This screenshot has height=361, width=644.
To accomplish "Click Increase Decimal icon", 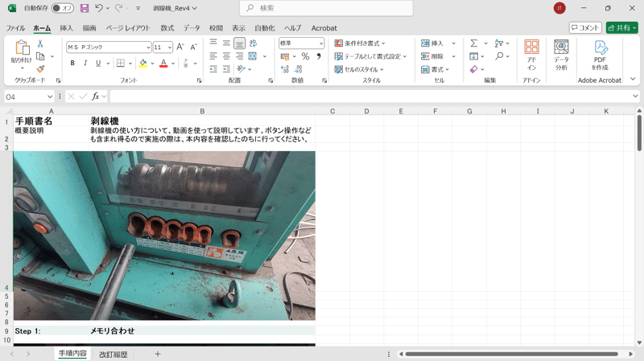I will pos(285,69).
